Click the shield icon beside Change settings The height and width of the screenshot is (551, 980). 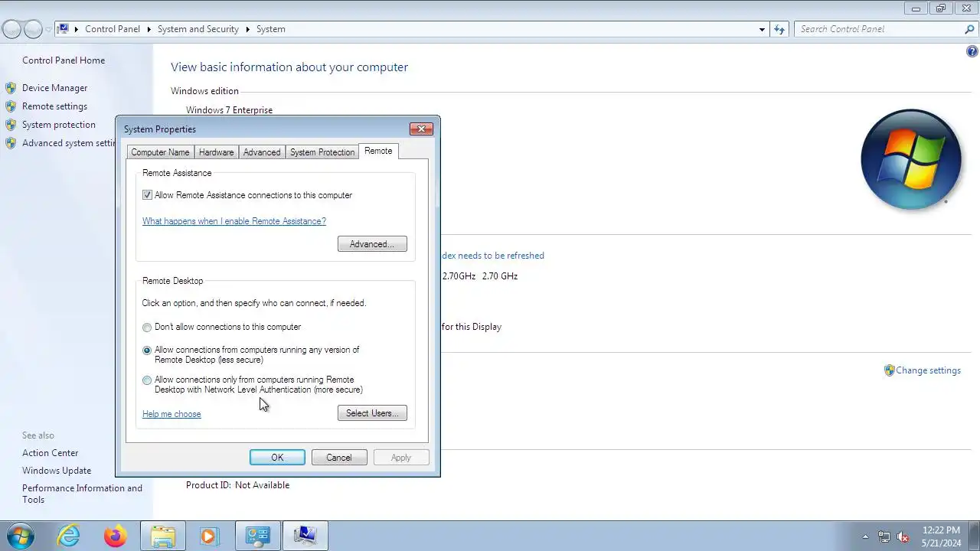tap(889, 370)
